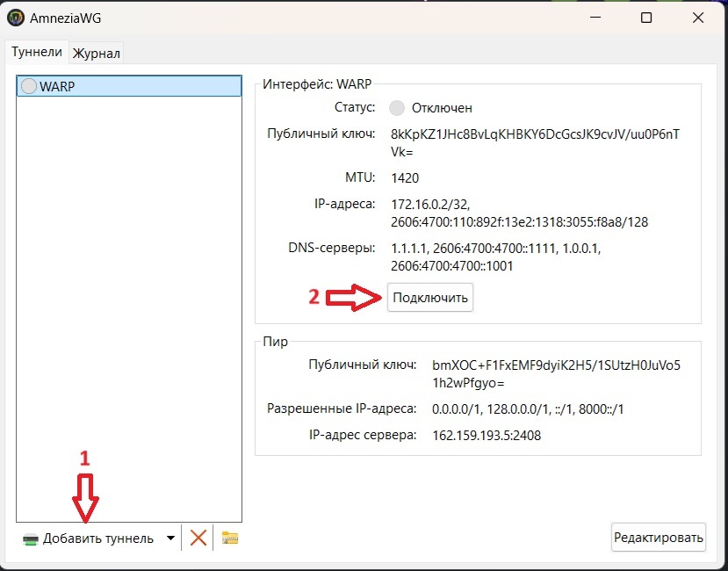728x571 pixels.
Task: Click IPv6 address 2606:4700:110:892f:13e2:1318:3055:f8a8/128
Action: (x=520, y=222)
